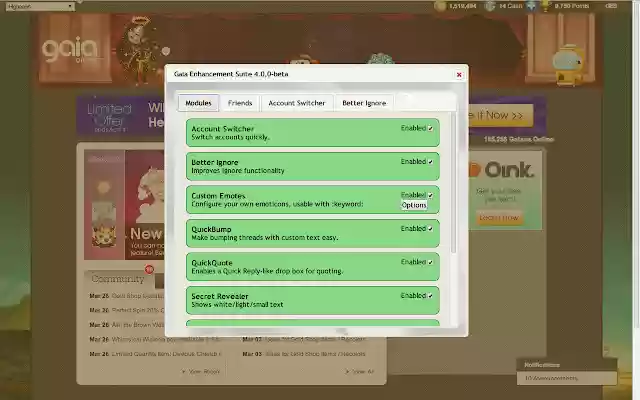640x400 pixels.
Task: Open the dropdown in the top-left corner
Action: [40, 7]
